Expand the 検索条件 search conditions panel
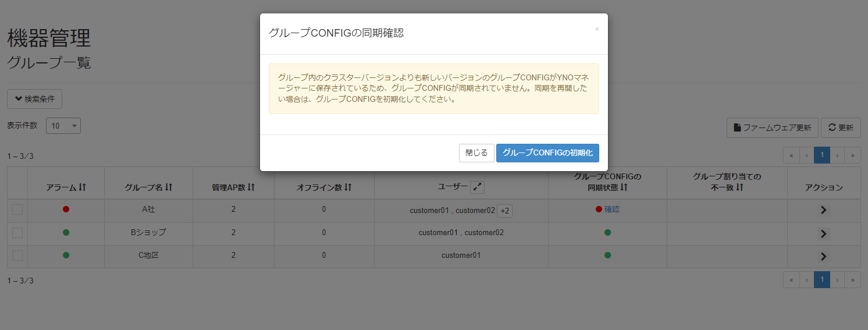 [34, 99]
